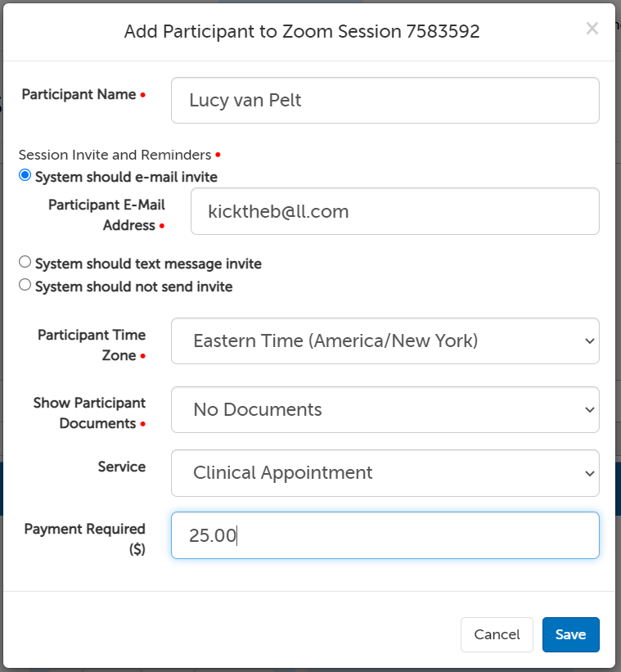
Task: Save the new participant
Action: (570, 634)
